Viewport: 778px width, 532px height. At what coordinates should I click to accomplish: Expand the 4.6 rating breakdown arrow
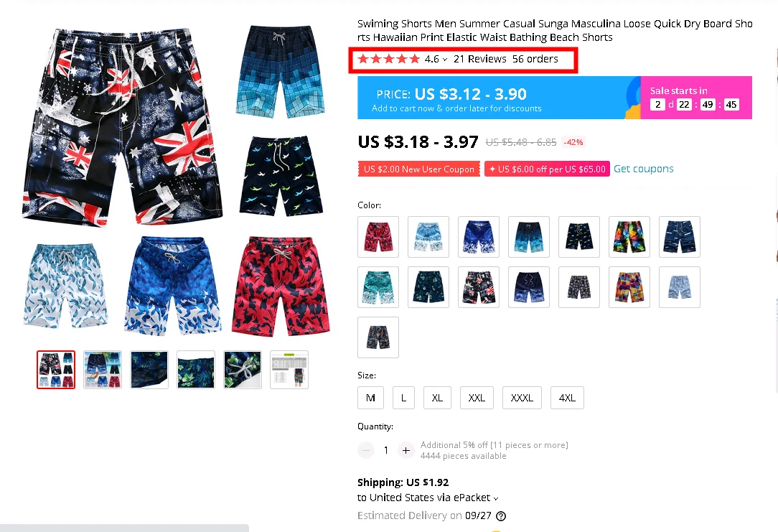point(445,60)
